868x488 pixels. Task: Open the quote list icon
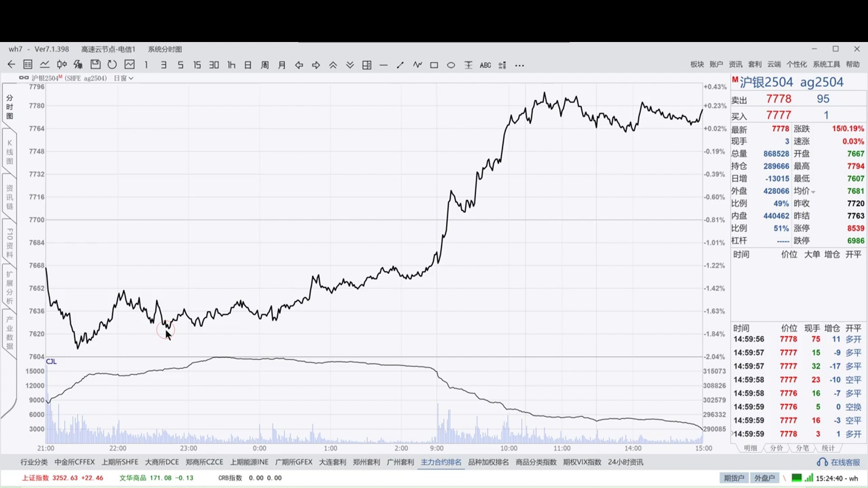[28, 65]
